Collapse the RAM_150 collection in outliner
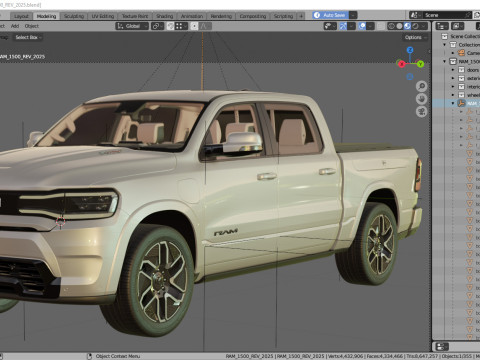 pos(444,61)
